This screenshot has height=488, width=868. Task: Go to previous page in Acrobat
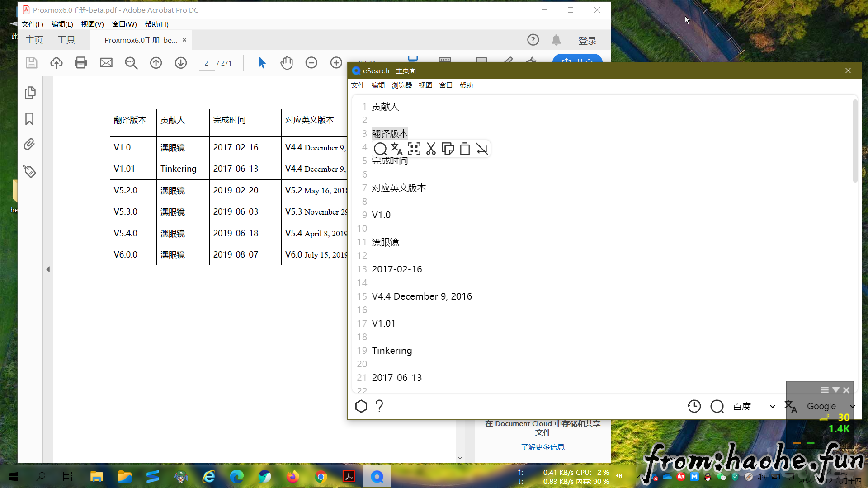click(x=156, y=63)
